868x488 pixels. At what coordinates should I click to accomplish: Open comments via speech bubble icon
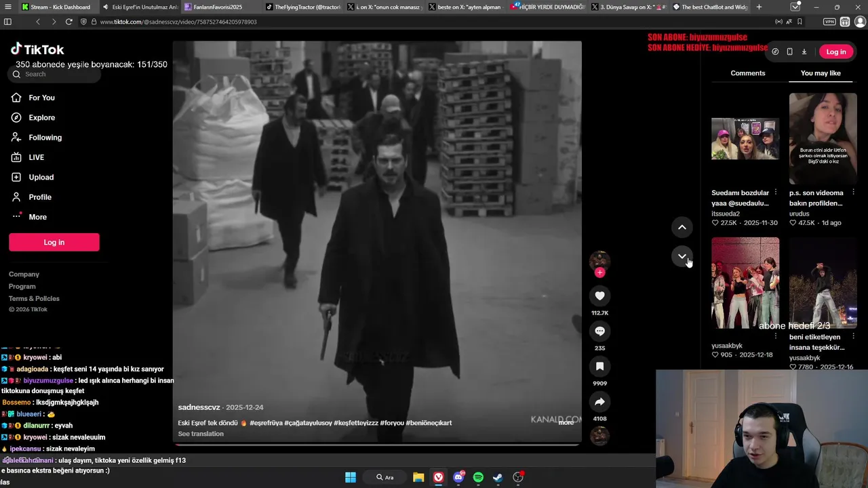(599, 331)
